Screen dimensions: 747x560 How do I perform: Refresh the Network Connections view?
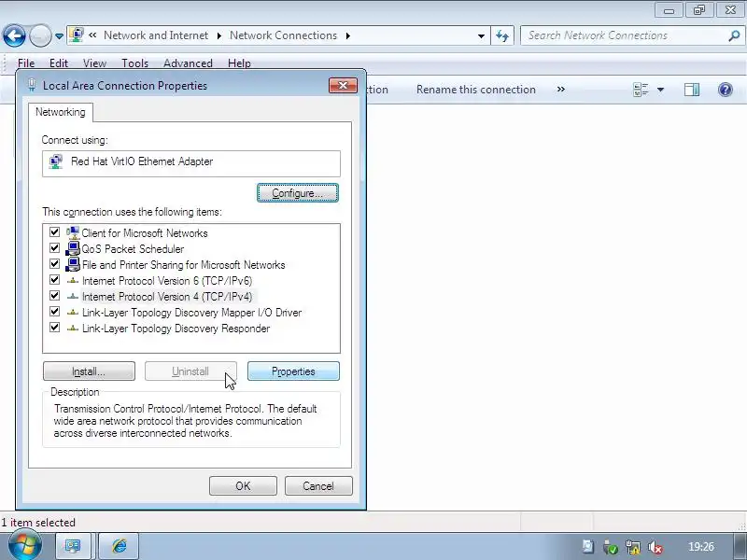tap(502, 35)
